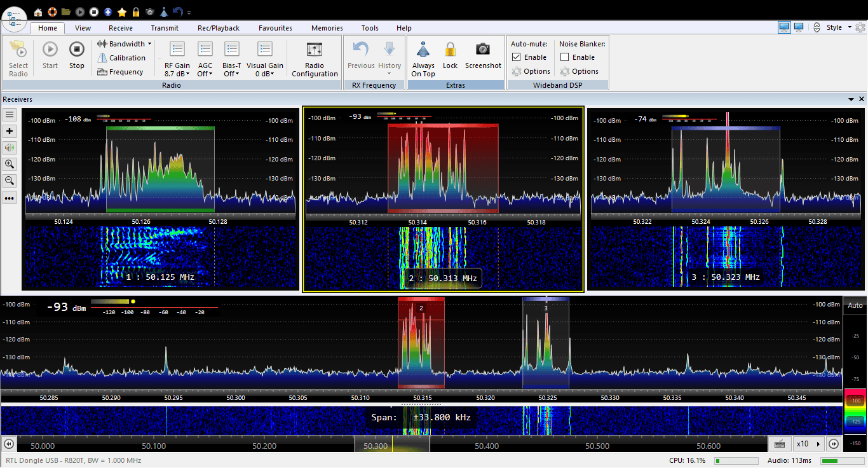The height and width of the screenshot is (468, 868).
Task: Open the Tools menu
Action: (x=370, y=27)
